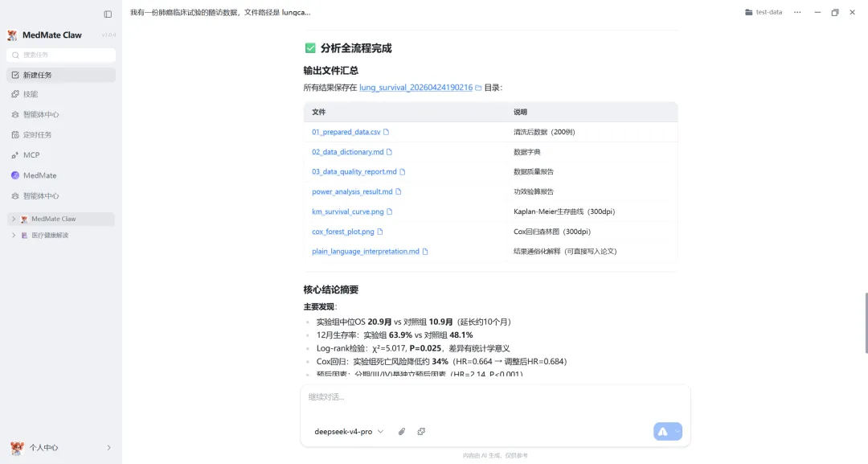Screen dimensions: 868x464
Task: Click file icon next to 02_data_dictionary.md
Action: pos(389,152)
